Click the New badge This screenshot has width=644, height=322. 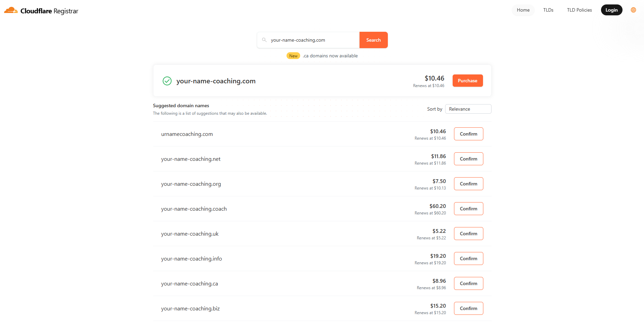[293, 56]
